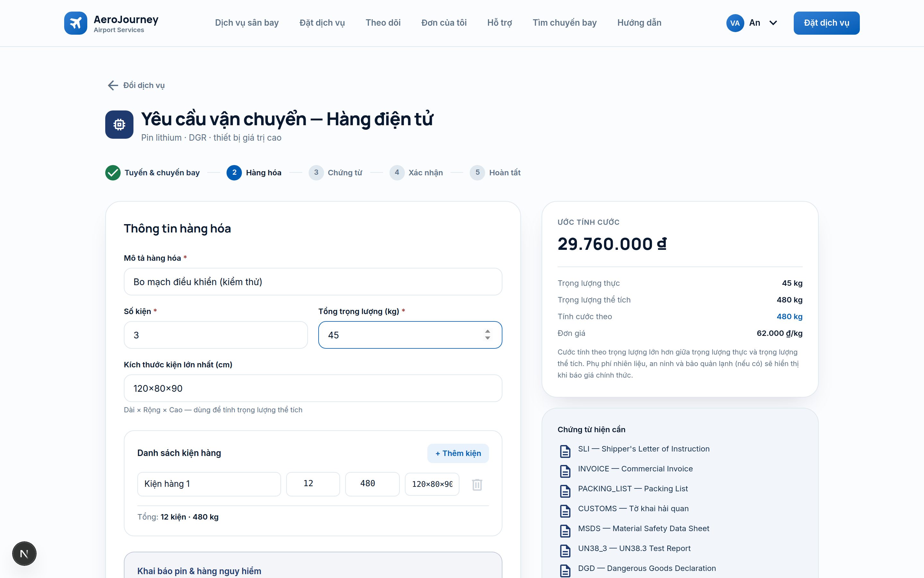Screen dimensions: 924x578
Task: Click the Khai báo pin & hàng nguy hiểm heading
Action: click(199, 571)
